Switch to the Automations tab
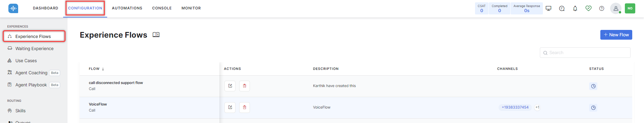Screen dimensions: 644x123 tap(127, 8)
